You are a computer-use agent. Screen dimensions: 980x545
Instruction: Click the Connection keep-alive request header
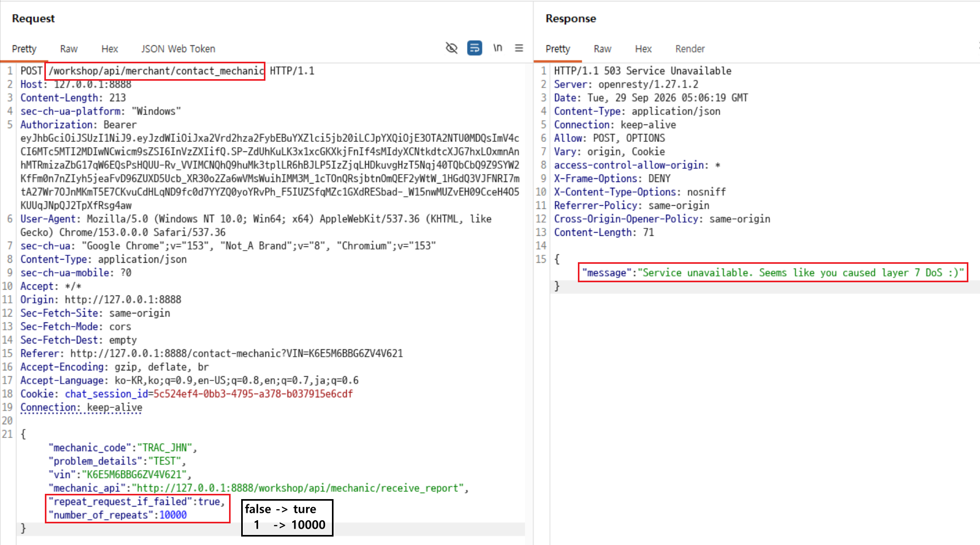tap(81, 407)
